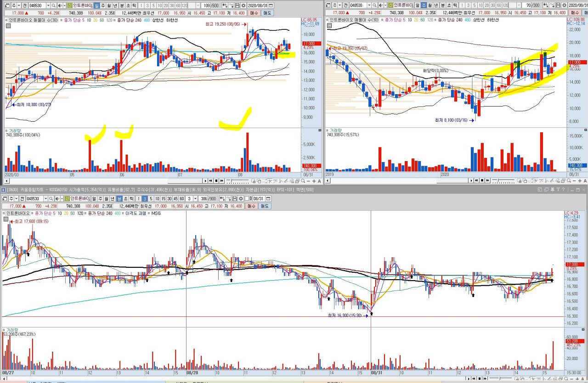588x383 pixels.
Task: Select 월 monthly period in top-right chart
Action: click(430, 5)
